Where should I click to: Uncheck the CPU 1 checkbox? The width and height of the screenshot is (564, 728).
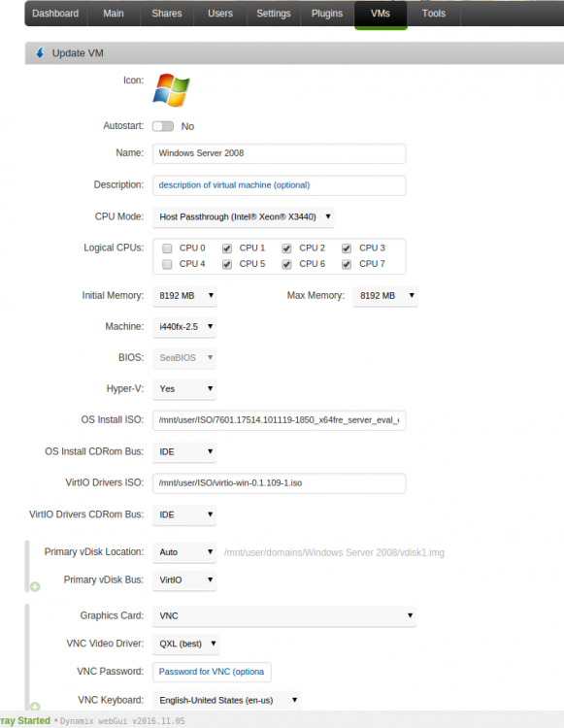[227, 248]
